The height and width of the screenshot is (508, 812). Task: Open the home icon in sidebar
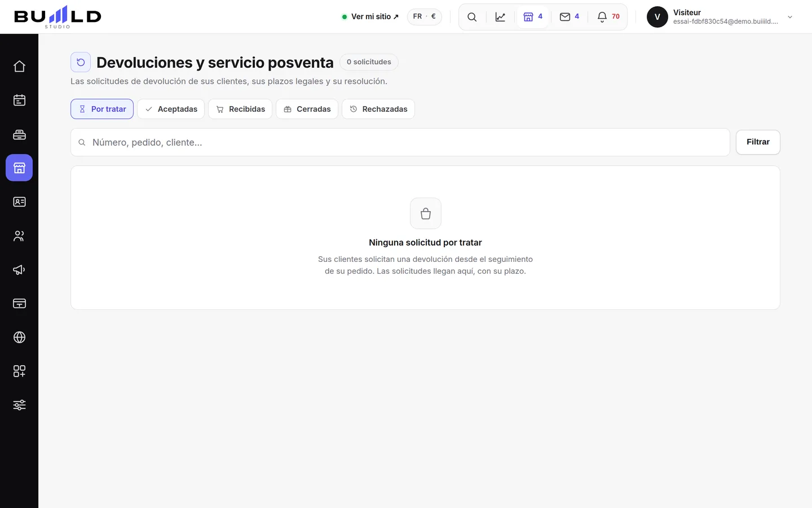coord(19,67)
